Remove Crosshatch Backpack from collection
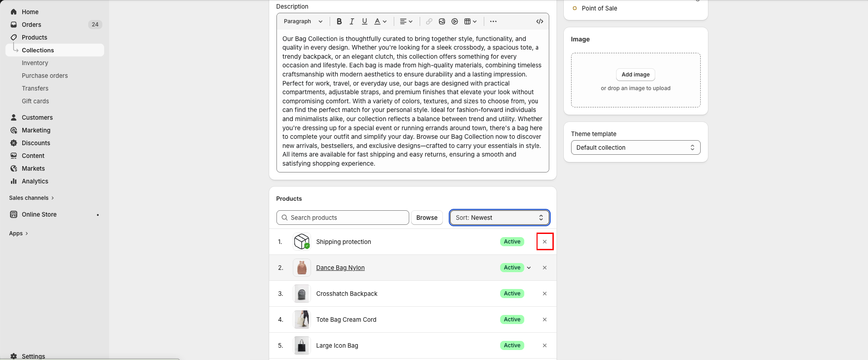Screen dimensions: 868x360 [x=545, y=294]
